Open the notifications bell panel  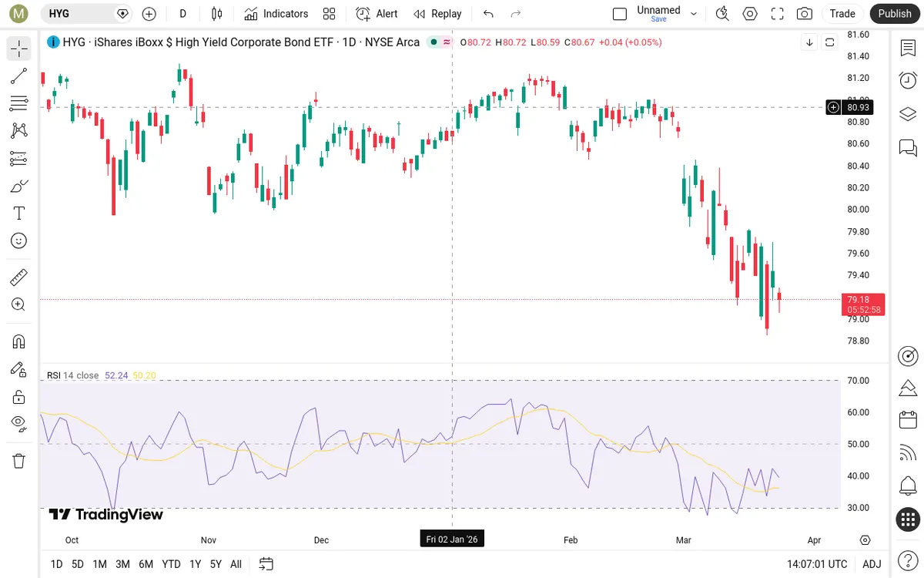pos(908,486)
